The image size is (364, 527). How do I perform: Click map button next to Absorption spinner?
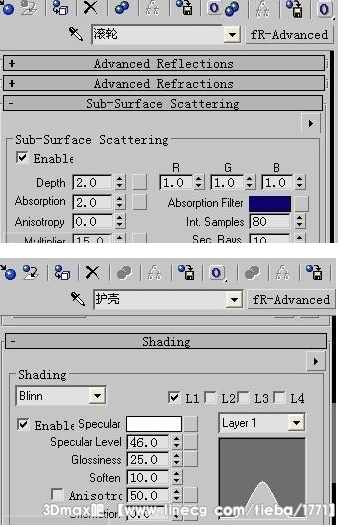139,202
